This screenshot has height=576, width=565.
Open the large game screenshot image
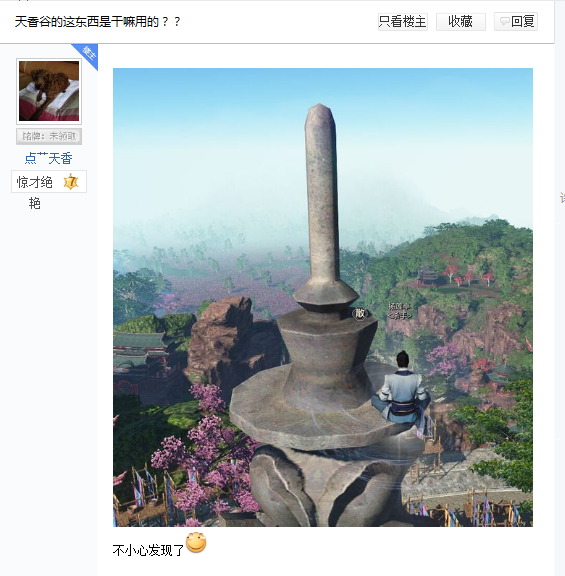(x=323, y=297)
